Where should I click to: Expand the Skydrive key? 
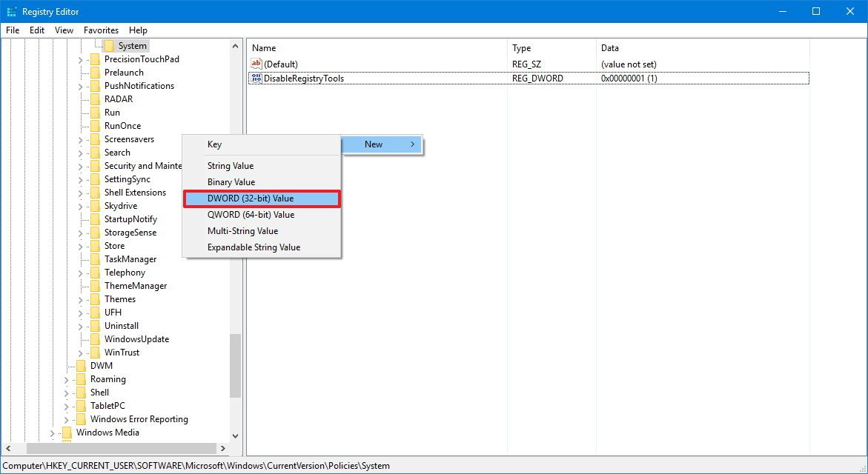[79, 205]
